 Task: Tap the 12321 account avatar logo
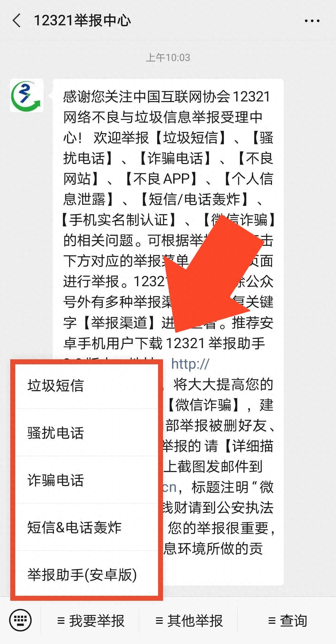pyautogui.click(x=27, y=96)
